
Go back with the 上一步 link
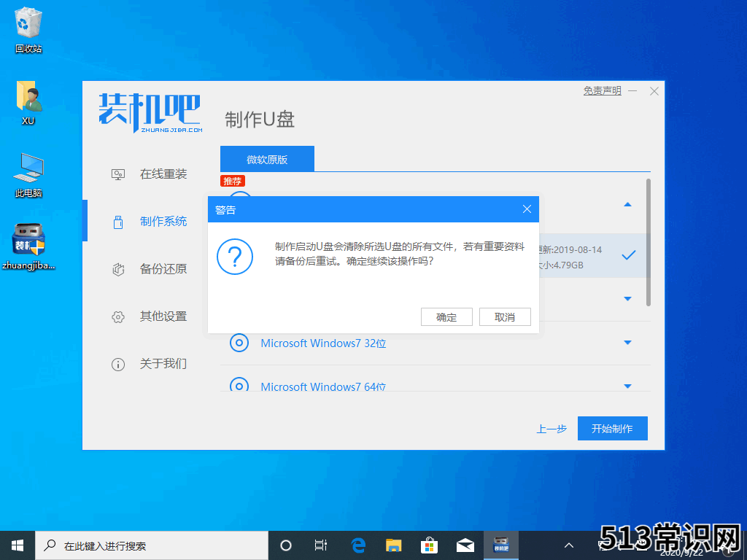(551, 429)
